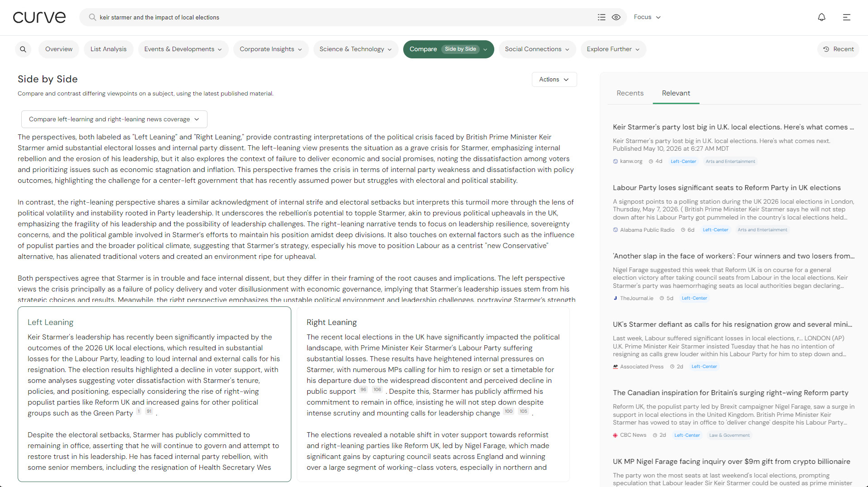Open the list view icon in search bar

coord(602,17)
